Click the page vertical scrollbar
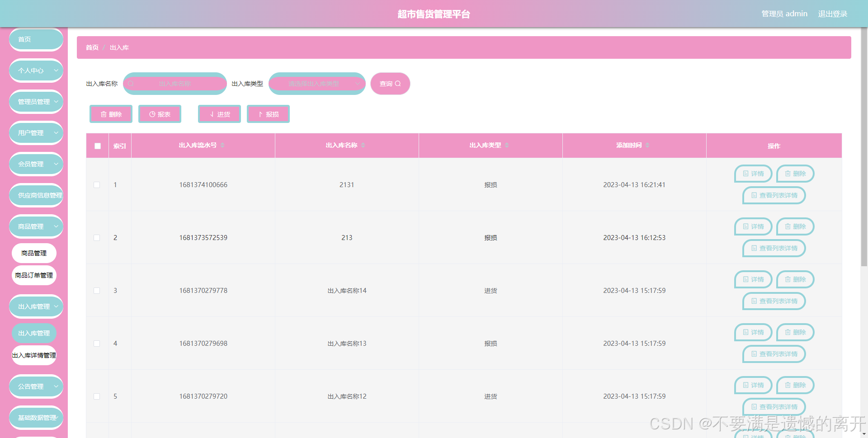 [x=864, y=147]
